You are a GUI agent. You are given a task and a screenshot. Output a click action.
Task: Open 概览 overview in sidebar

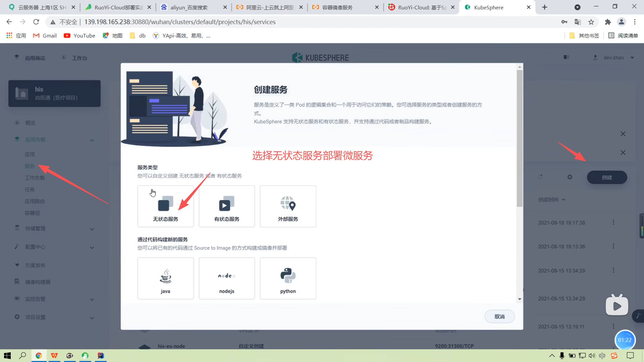pos(30,123)
